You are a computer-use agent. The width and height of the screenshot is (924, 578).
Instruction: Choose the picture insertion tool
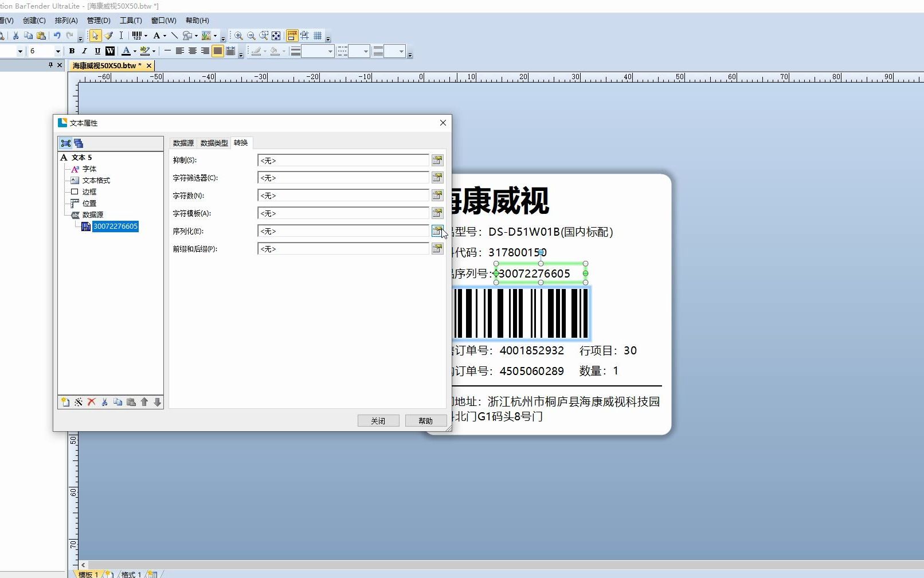(x=206, y=36)
